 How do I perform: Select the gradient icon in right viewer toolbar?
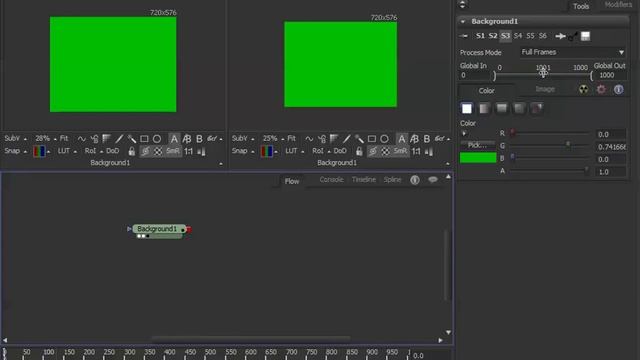334,139
